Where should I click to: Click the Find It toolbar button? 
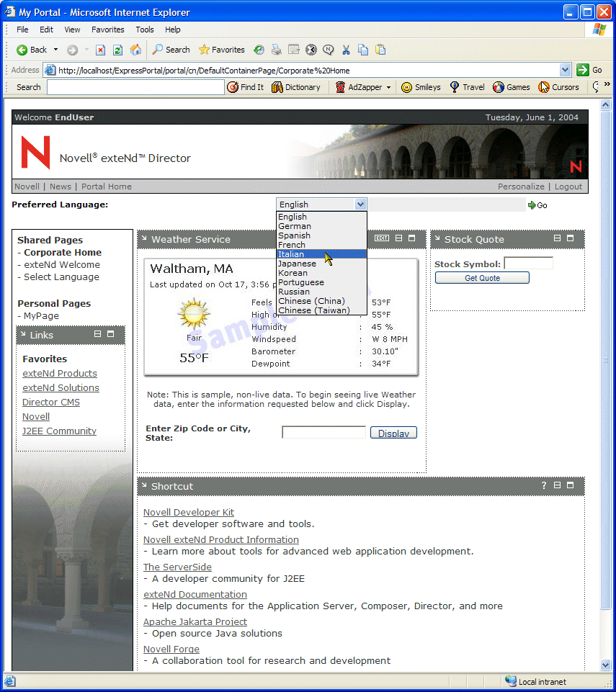tap(246, 87)
